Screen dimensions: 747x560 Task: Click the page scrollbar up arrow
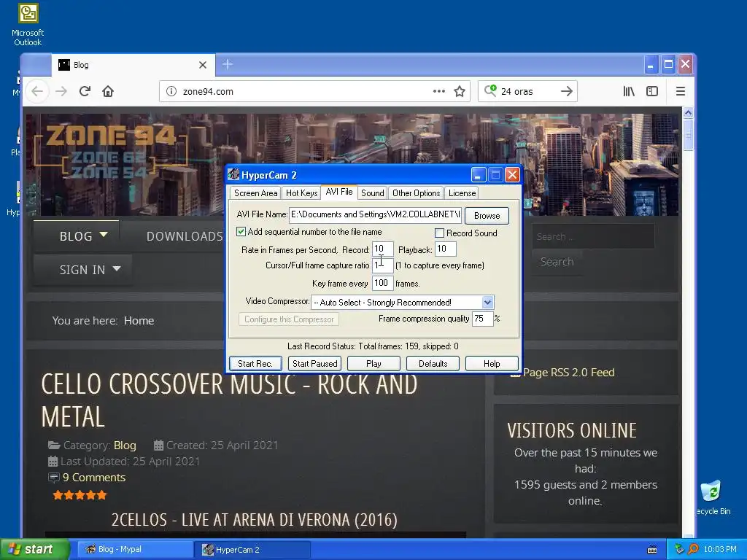[x=688, y=113]
